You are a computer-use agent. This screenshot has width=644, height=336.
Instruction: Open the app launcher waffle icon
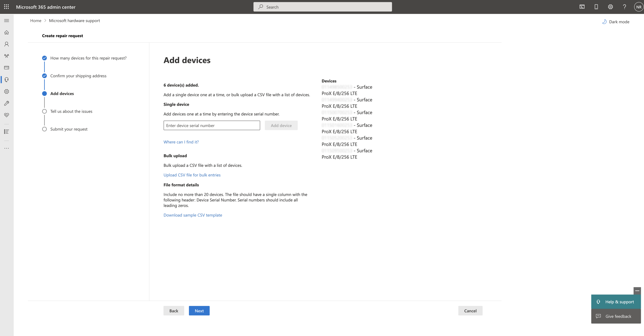[x=6, y=7]
